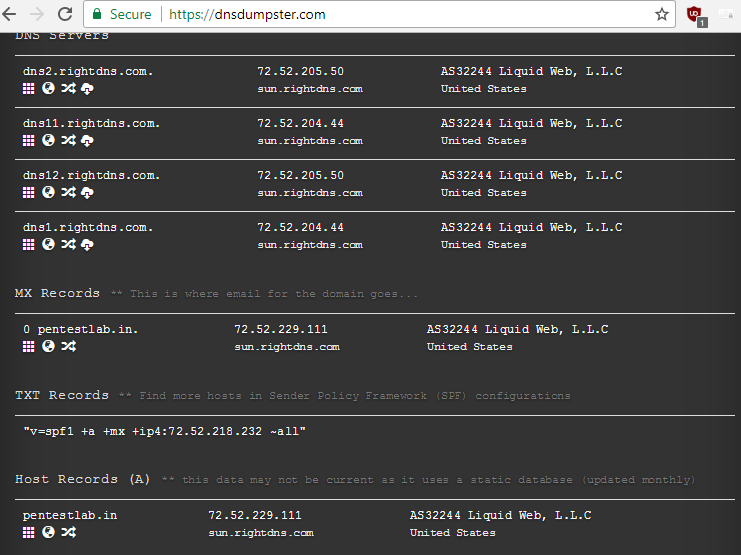Click grid icon under dns1.rightdns.com
Viewport: 741px width, 555px height.
(29, 244)
